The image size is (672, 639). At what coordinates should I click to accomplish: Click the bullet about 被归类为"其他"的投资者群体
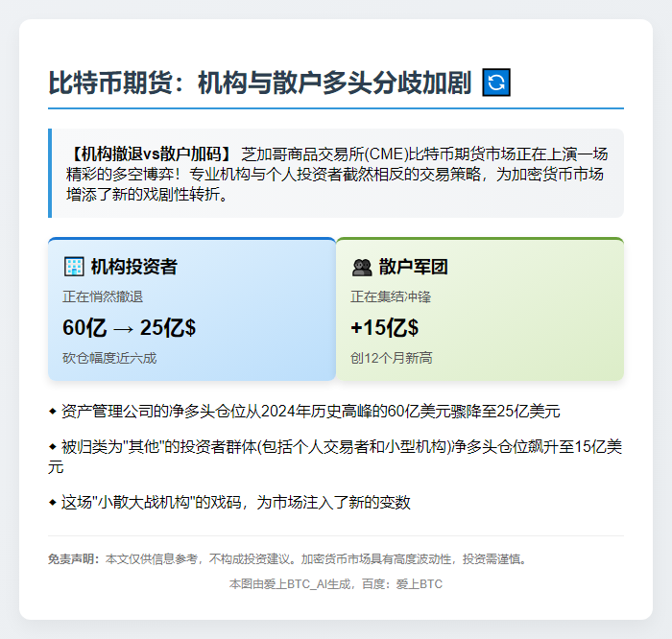tap(336, 457)
